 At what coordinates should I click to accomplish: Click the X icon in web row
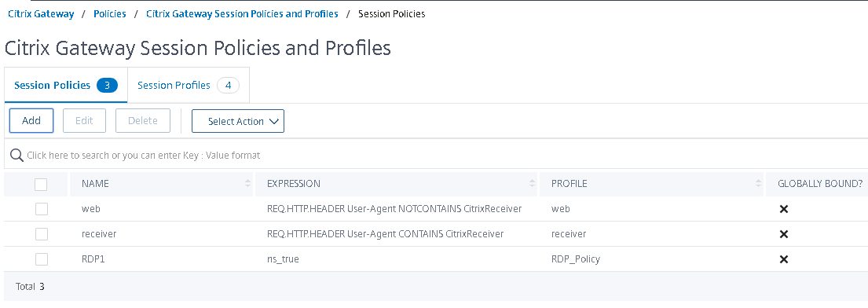783,209
